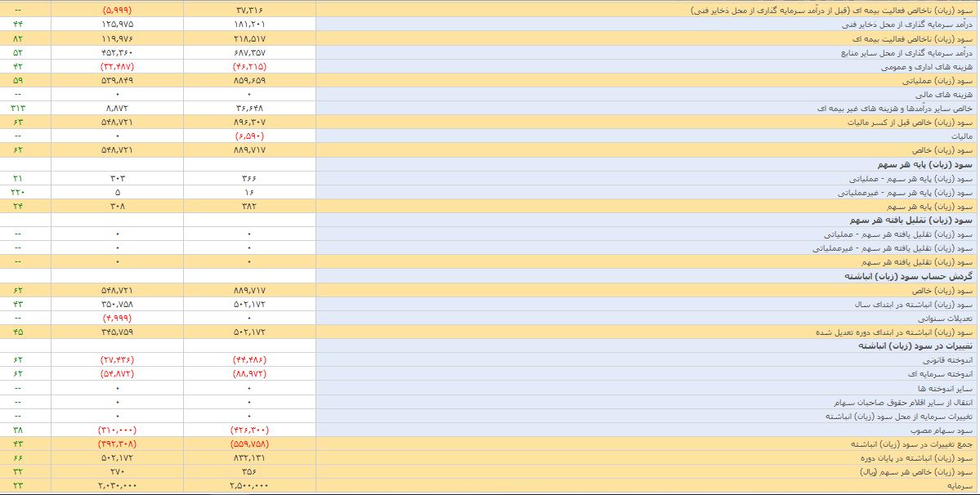
Task: Click the 220 percent change cell
Action: coord(18,193)
